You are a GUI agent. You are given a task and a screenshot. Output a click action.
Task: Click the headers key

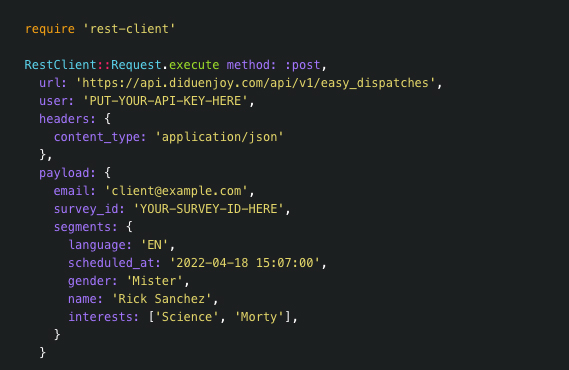coord(67,119)
